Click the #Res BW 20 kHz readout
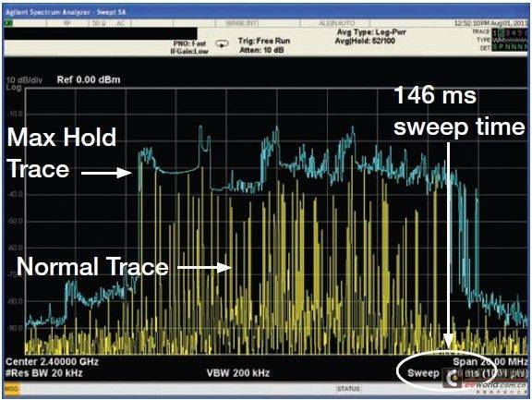 [44, 373]
